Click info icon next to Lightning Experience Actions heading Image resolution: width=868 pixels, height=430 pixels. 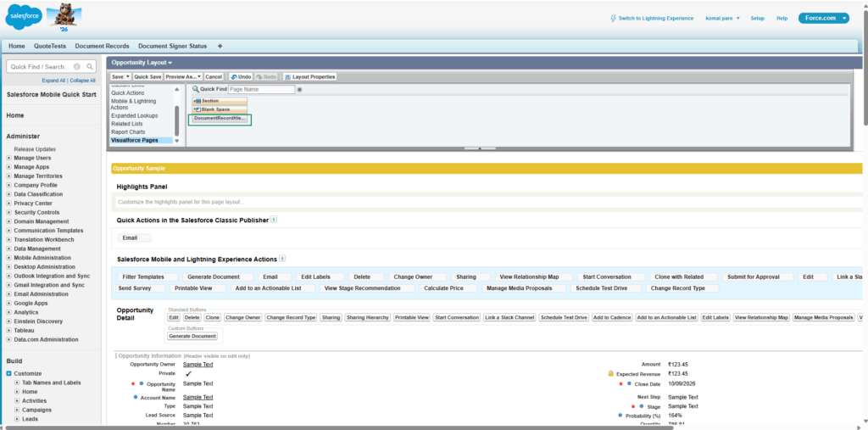click(282, 258)
